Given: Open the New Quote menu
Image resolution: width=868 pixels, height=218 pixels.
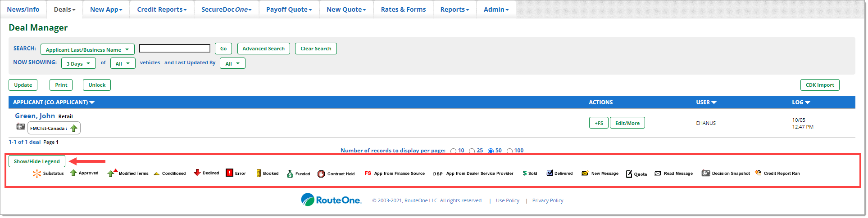Looking at the screenshot, I should point(346,9).
